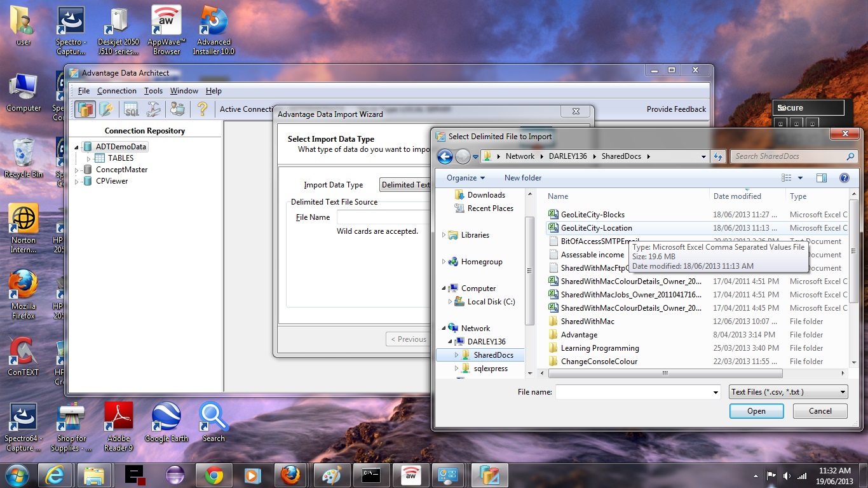Click the SQL Utility toolbar icon

131,109
